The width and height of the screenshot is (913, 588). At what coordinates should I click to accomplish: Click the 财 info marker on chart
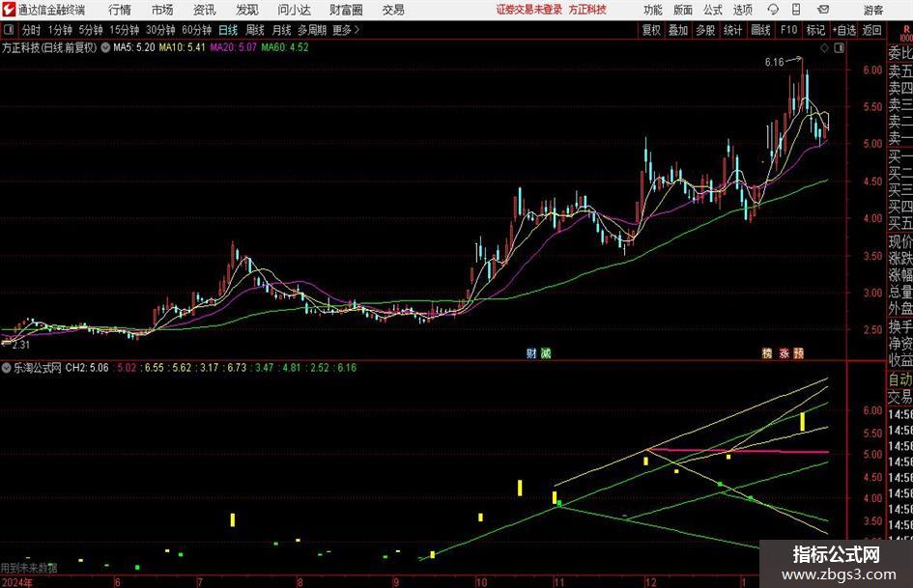(531, 352)
